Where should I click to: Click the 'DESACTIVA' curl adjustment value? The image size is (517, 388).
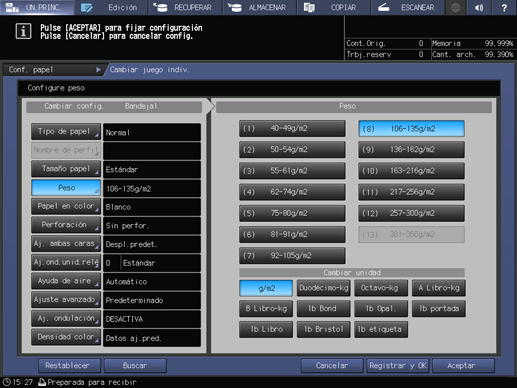[152, 319]
